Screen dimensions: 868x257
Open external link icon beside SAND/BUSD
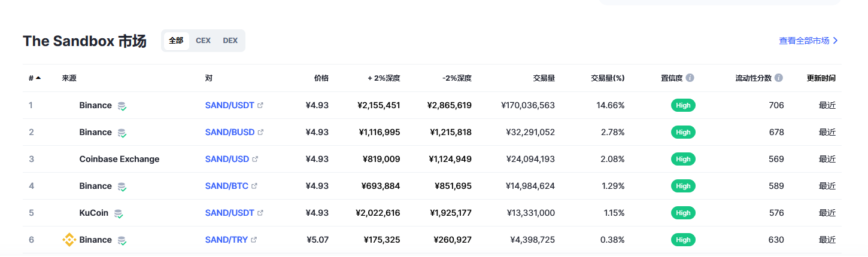[260, 132]
